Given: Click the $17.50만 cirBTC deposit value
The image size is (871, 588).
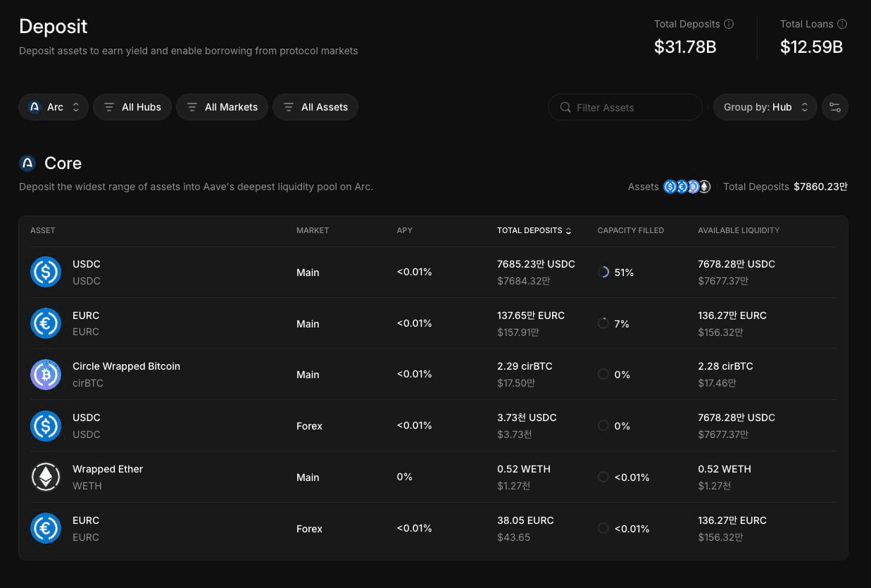Looking at the screenshot, I should pyautogui.click(x=516, y=383).
